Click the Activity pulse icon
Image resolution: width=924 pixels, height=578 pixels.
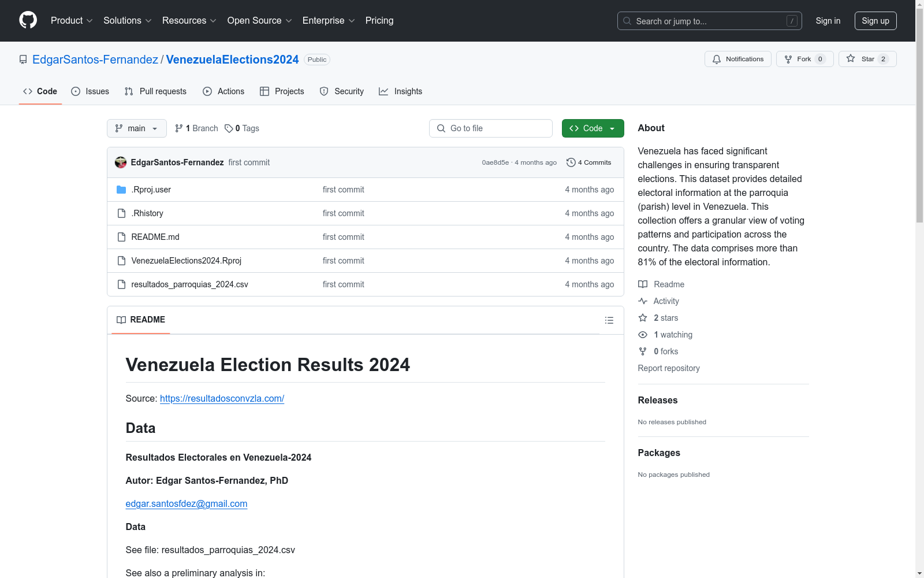[x=643, y=301]
